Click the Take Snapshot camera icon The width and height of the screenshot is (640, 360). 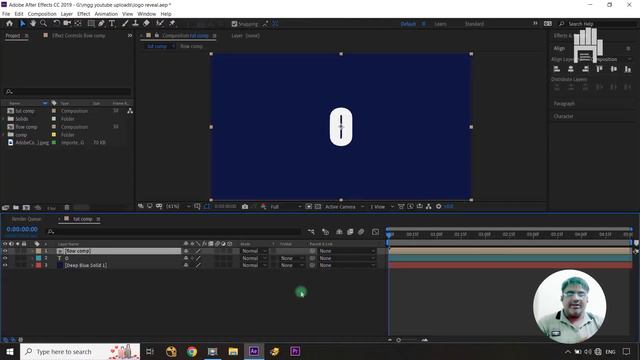tap(245, 207)
